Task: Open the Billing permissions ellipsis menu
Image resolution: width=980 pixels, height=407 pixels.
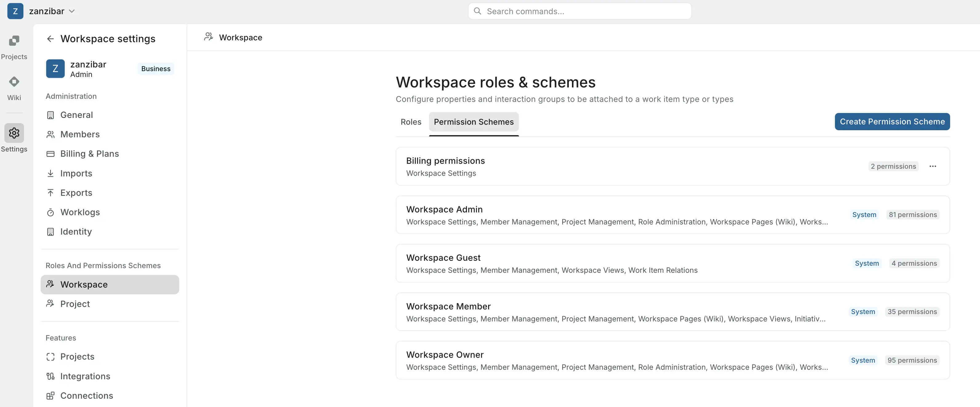Action: tap(933, 166)
